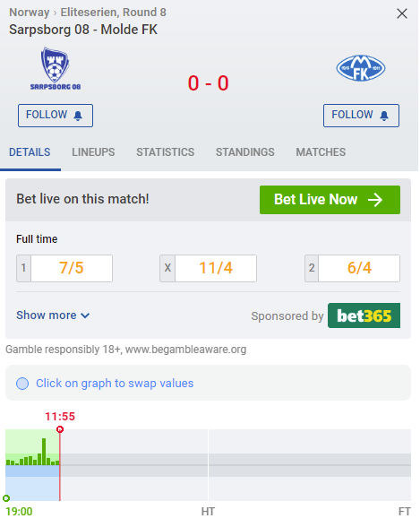View the Matches tab
Image resolution: width=420 pixels, height=527 pixels.
tap(321, 152)
